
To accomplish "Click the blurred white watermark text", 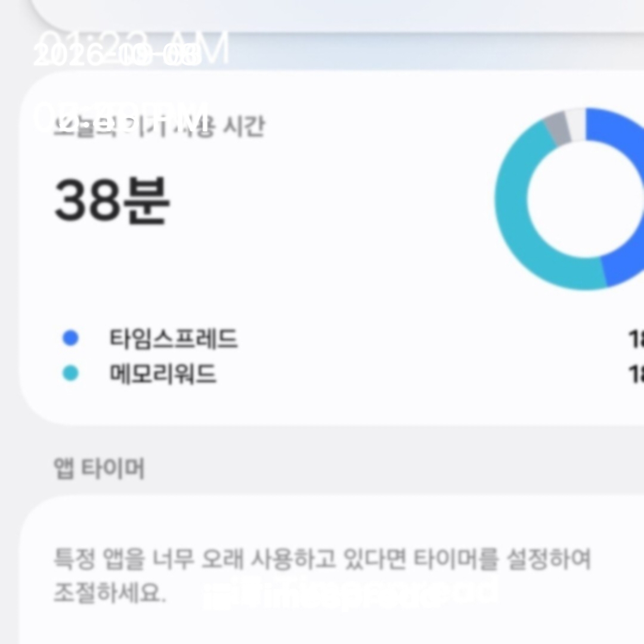I will (x=350, y=592).
